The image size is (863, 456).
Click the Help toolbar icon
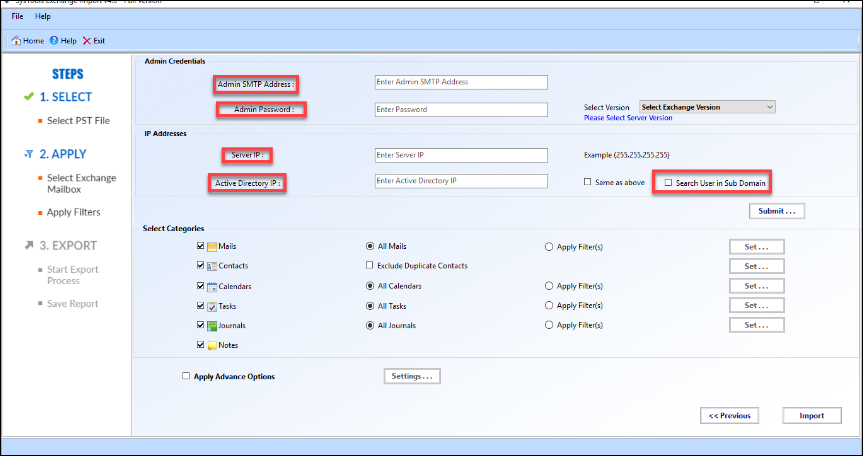54,41
